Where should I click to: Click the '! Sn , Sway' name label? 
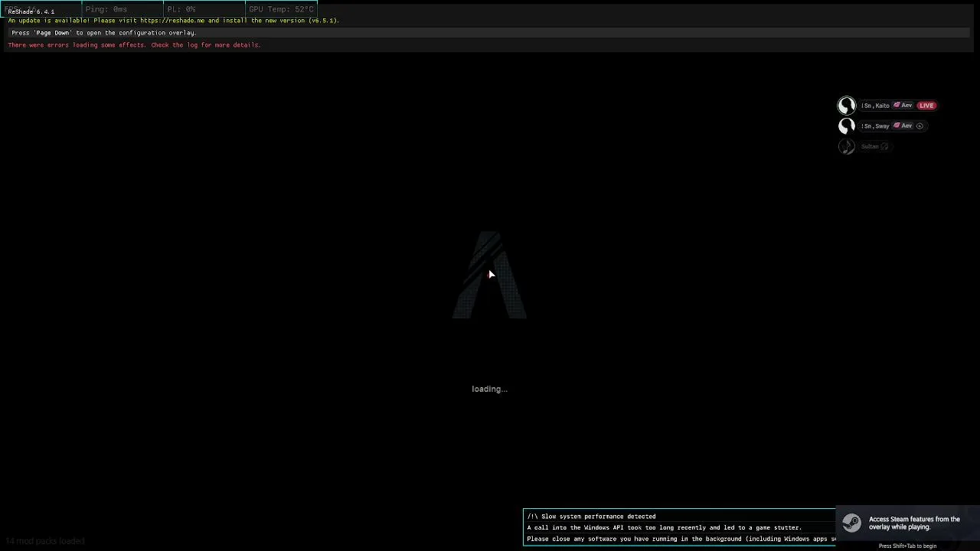875,126
